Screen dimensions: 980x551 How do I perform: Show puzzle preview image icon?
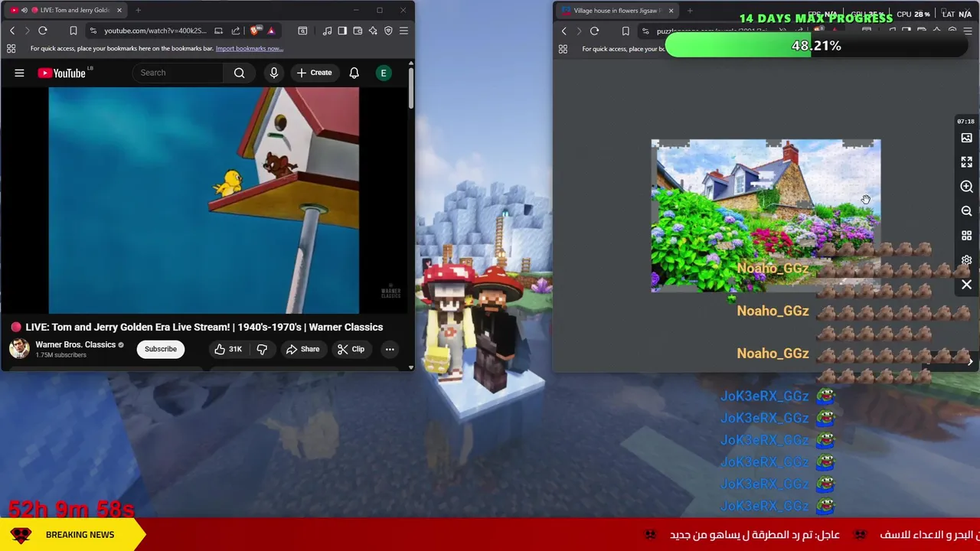(966, 138)
